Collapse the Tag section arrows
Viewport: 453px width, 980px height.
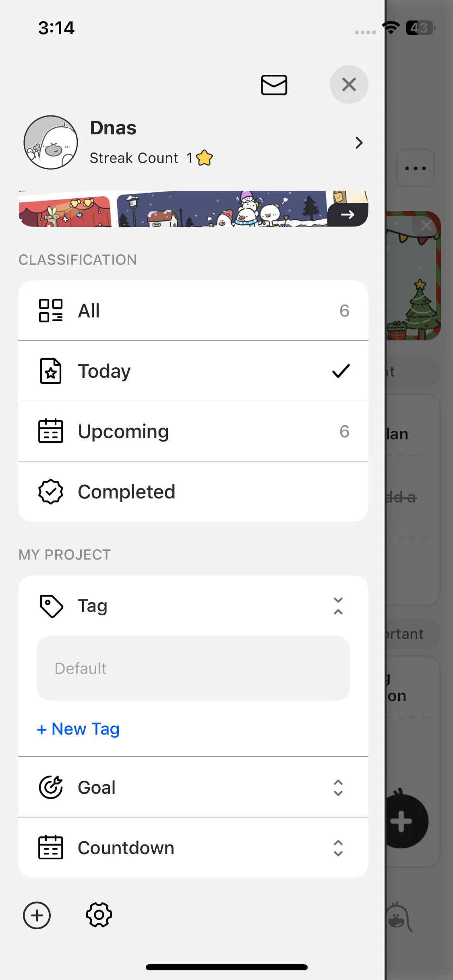point(338,606)
